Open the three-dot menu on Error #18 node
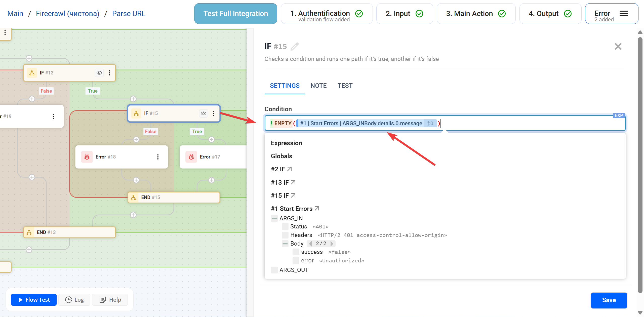 point(158,157)
